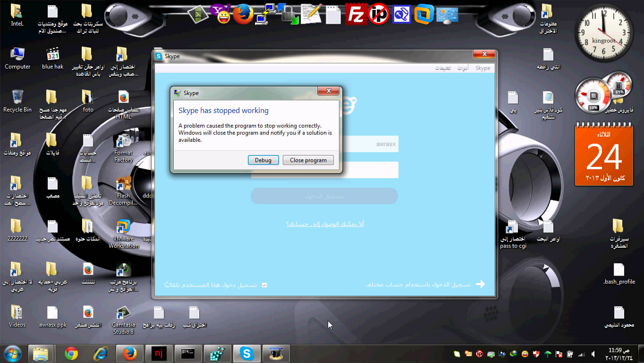Click sign in with different account arrow link

pos(425,284)
